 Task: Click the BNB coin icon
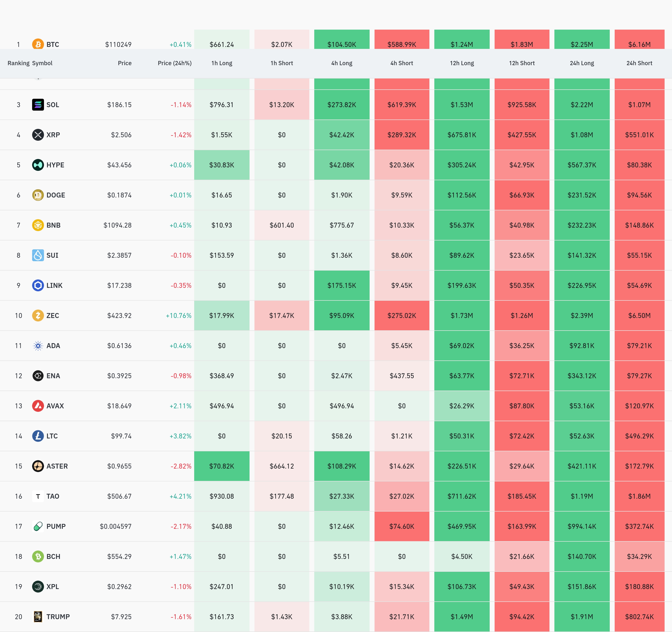[x=38, y=225]
